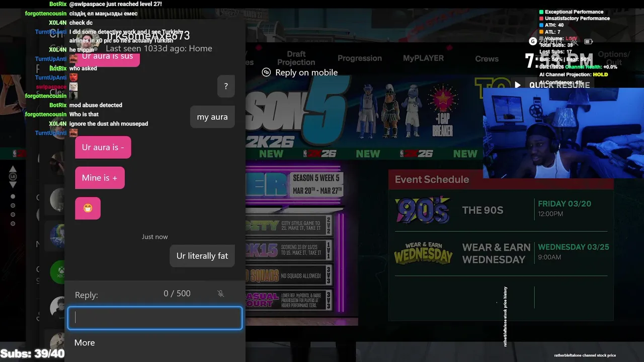
Task: Click the Season 5 Week 5 banner
Action: pyautogui.click(x=317, y=185)
